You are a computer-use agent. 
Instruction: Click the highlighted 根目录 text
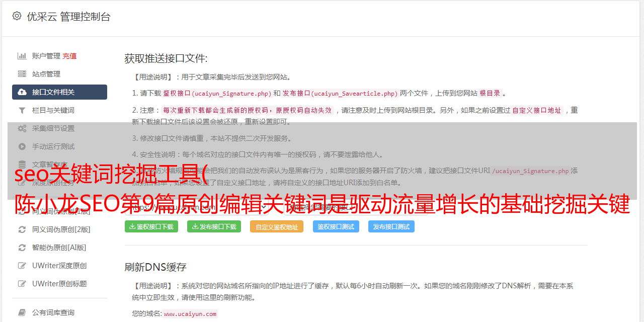tap(490, 93)
